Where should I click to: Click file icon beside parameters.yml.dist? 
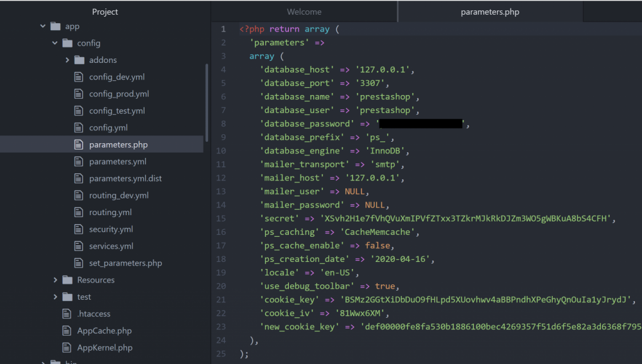(x=78, y=178)
